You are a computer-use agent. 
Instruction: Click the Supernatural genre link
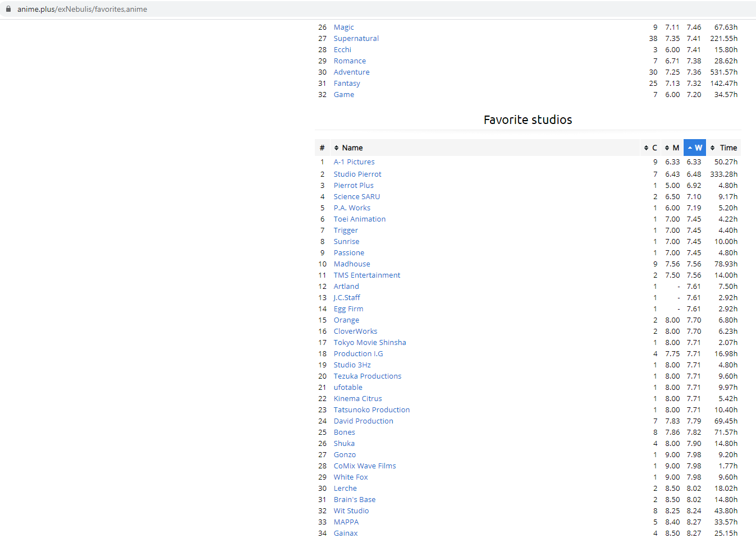coord(356,38)
